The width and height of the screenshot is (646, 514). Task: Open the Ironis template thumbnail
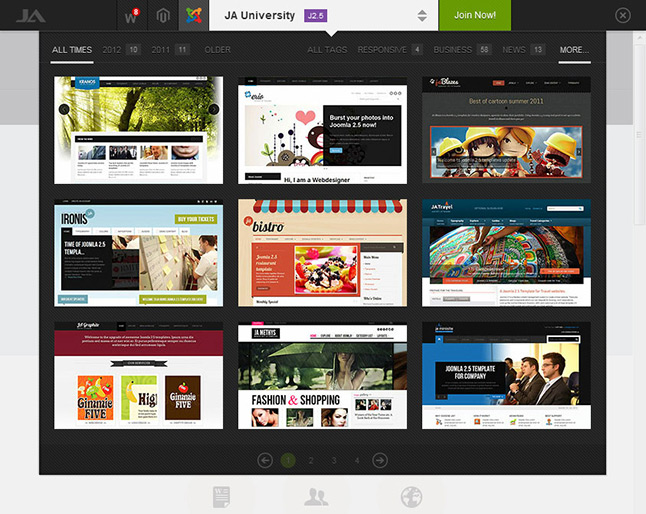click(x=138, y=253)
